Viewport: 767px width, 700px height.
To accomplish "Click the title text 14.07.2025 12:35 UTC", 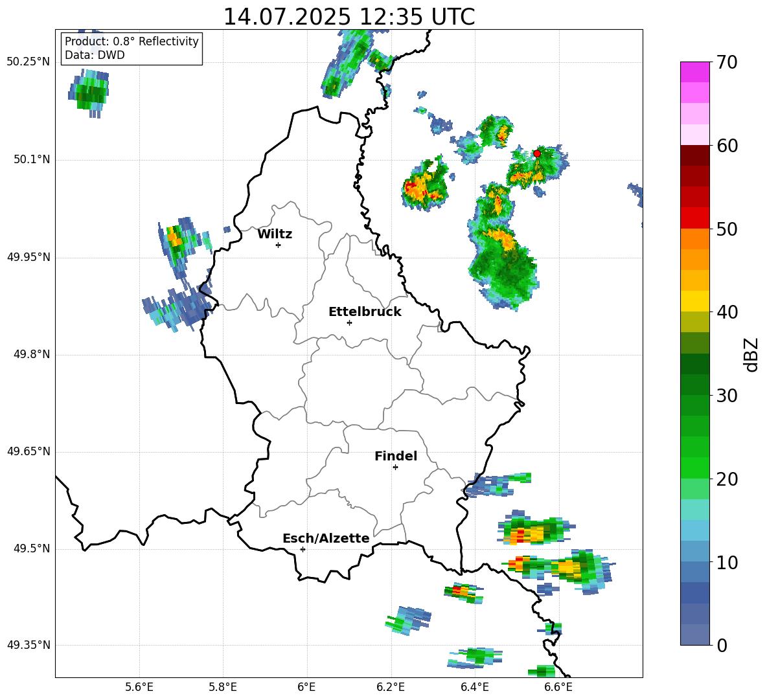I will 349,17.
